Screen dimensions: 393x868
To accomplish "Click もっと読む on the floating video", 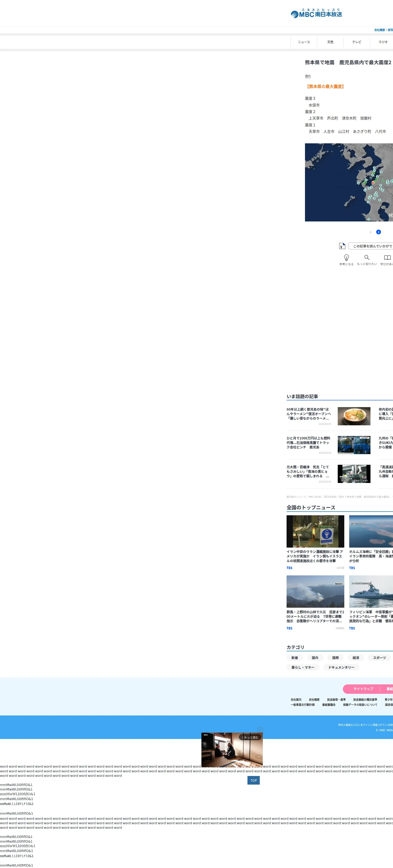I will click(250, 738).
